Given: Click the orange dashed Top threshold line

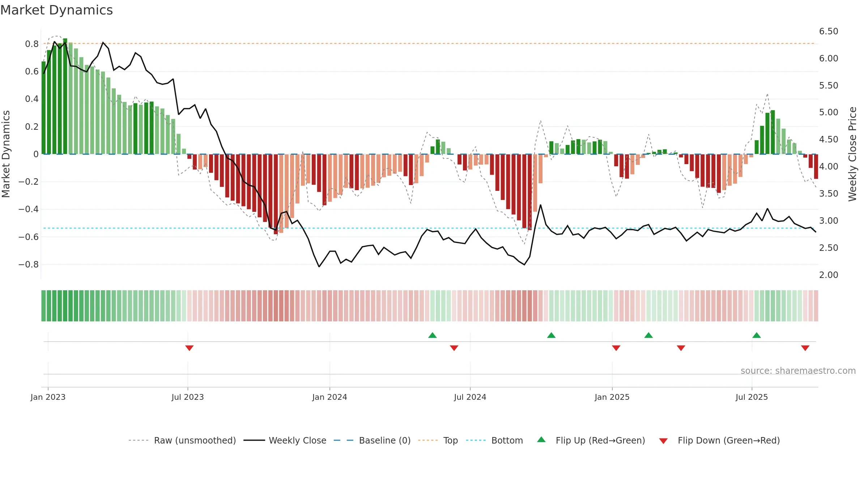Looking at the screenshot, I should pyautogui.click(x=430, y=43).
